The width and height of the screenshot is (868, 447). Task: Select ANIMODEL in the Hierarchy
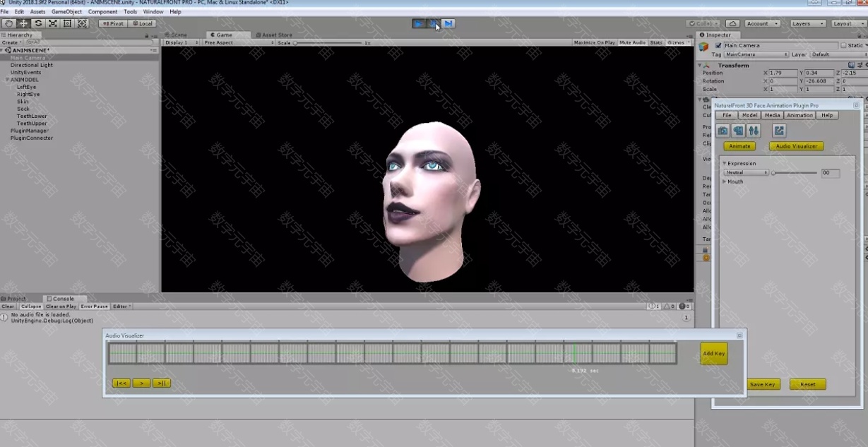click(x=24, y=80)
